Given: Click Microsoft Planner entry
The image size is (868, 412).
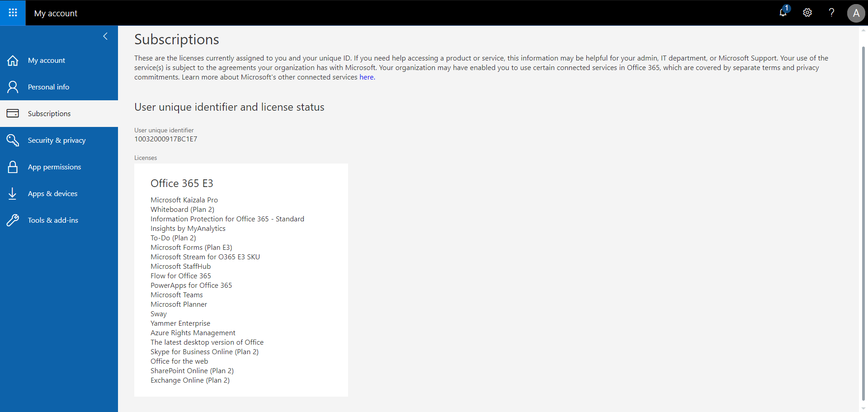Looking at the screenshot, I should coord(179,304).
